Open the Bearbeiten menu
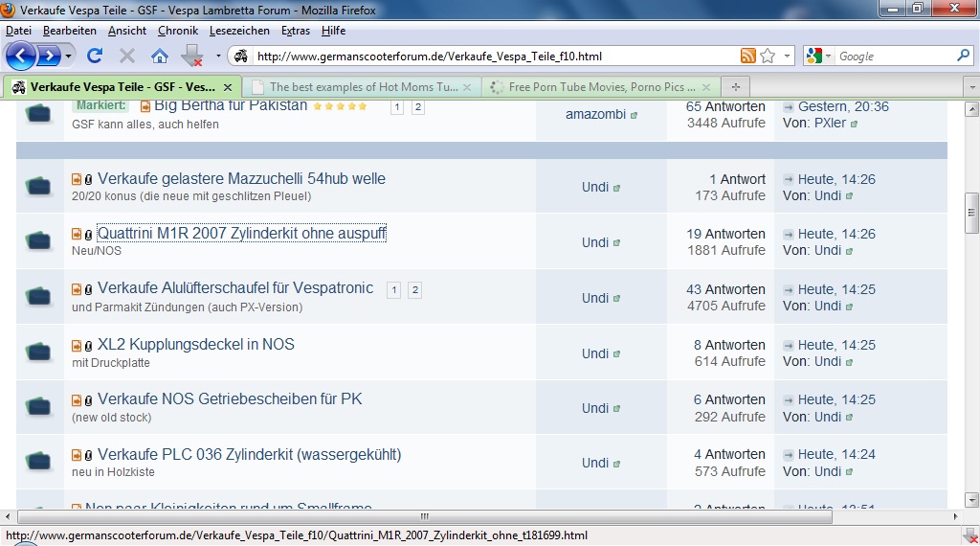 (69, 31)
